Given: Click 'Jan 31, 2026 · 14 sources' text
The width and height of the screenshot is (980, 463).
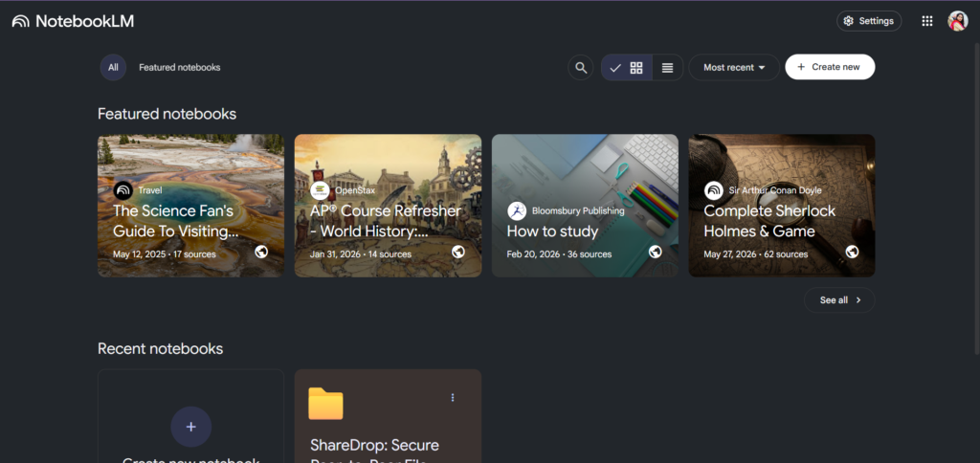Looking at the screenshot, I should pyautogui.click(x=361, y=254).
